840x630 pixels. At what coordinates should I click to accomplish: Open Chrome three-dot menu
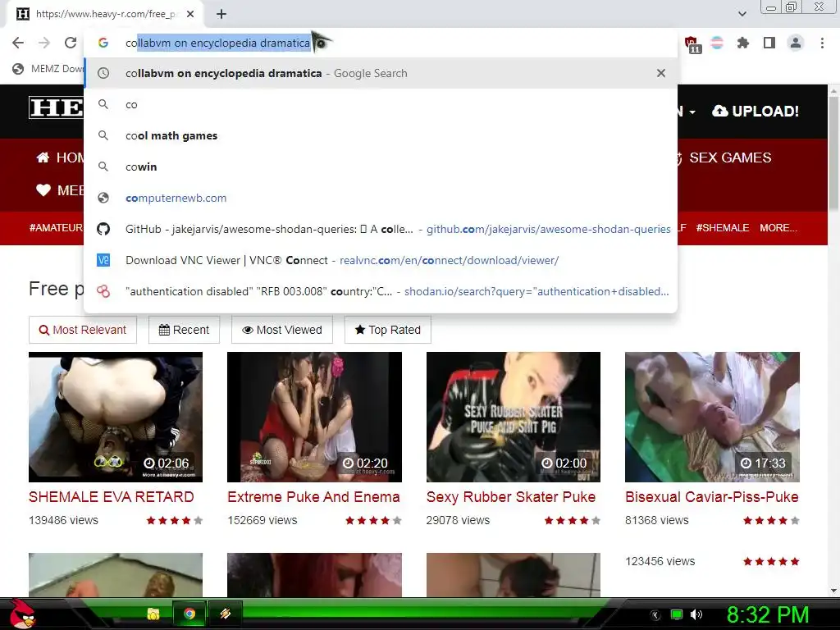[x=822, y=43]
